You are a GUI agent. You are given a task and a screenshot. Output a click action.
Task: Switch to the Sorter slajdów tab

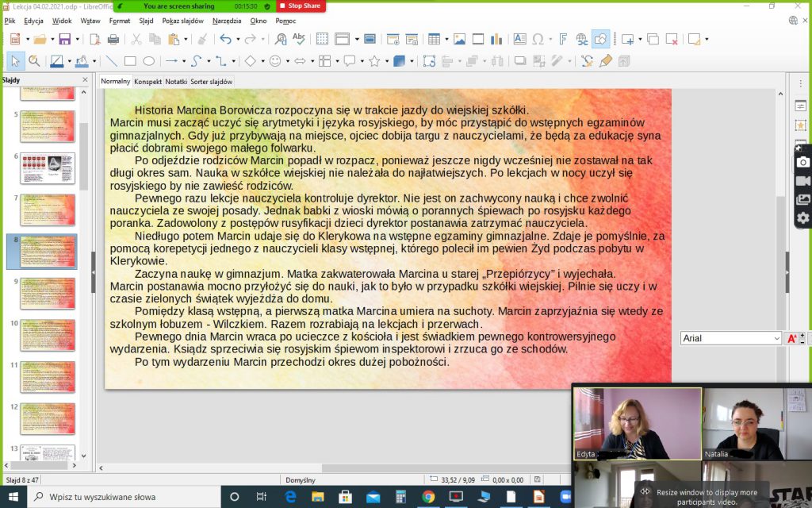211,81
